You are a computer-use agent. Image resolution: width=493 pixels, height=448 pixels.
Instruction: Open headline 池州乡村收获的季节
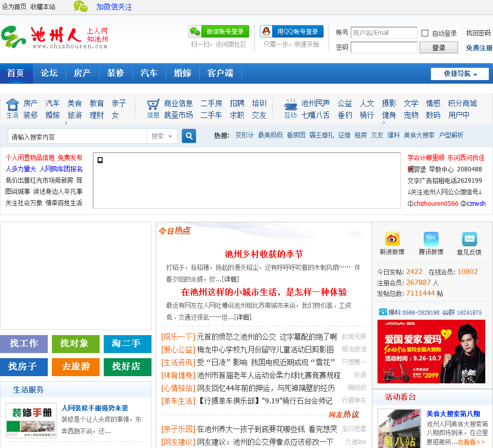pyautogui.click(x=263, y=254)
